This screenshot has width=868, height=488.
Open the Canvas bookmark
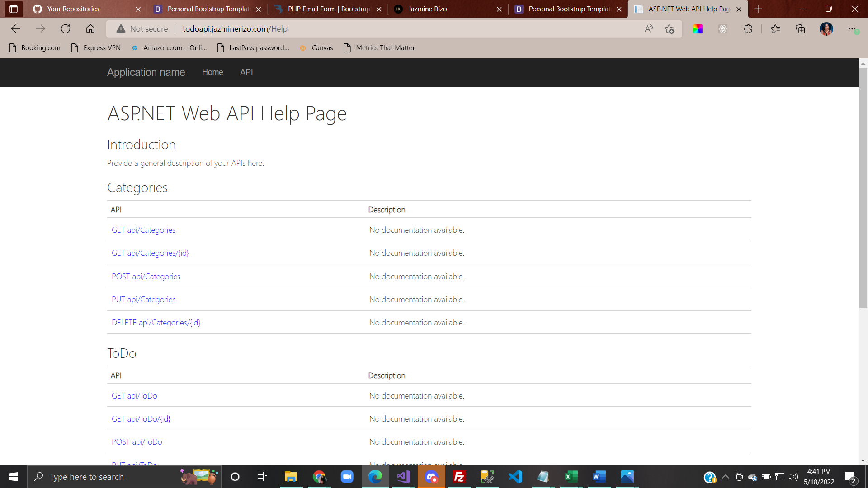pyautogui.click(x=316, y=48)
